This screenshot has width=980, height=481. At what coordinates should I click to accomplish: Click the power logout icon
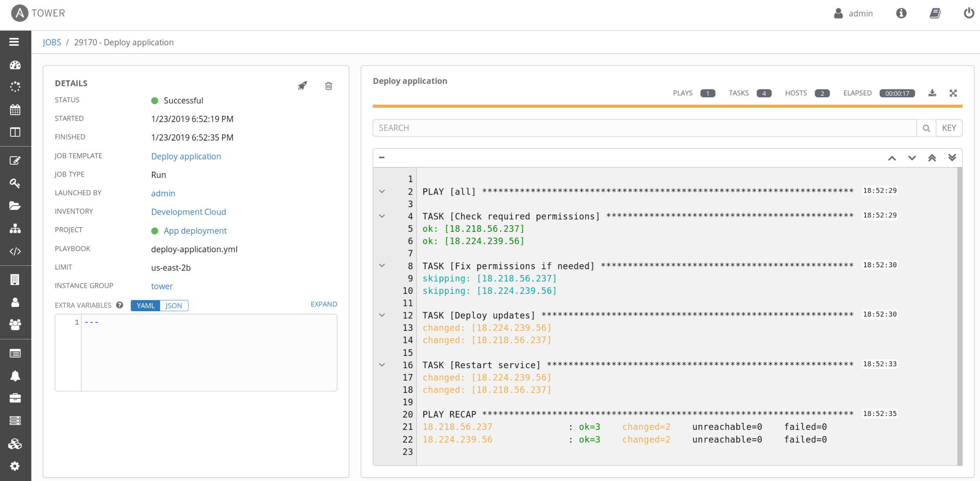969,13
